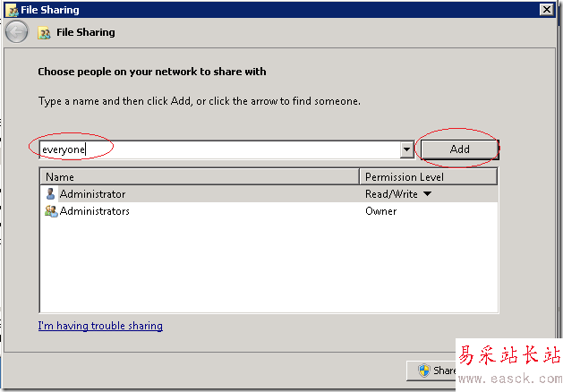Open the name combo box dropdown arrow
The width and height of the screenshot is (563, 392).
tap(406, 149)
